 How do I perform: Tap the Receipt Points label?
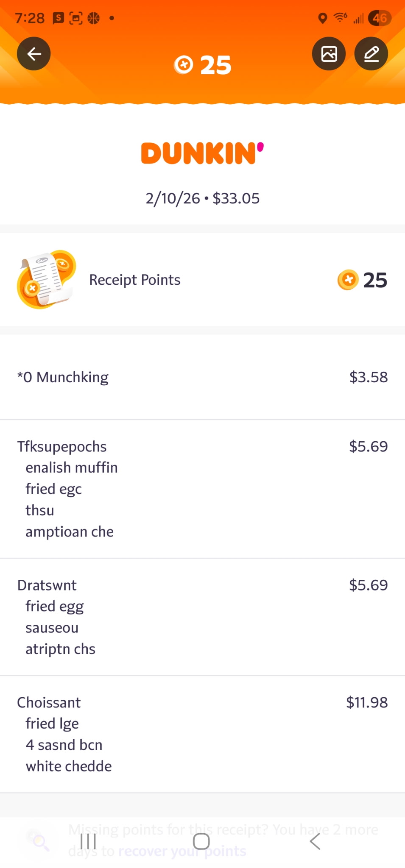134,280
